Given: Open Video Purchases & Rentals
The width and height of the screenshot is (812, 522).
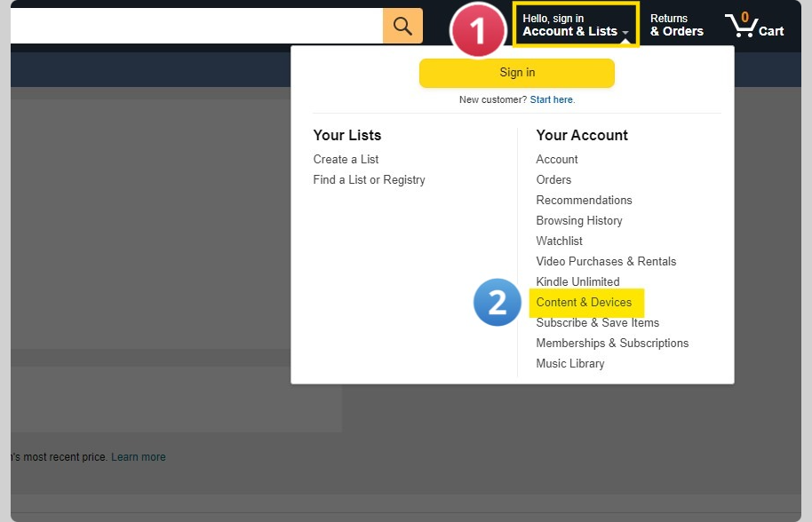Looking at the screenshot, I should click(606, 261).
